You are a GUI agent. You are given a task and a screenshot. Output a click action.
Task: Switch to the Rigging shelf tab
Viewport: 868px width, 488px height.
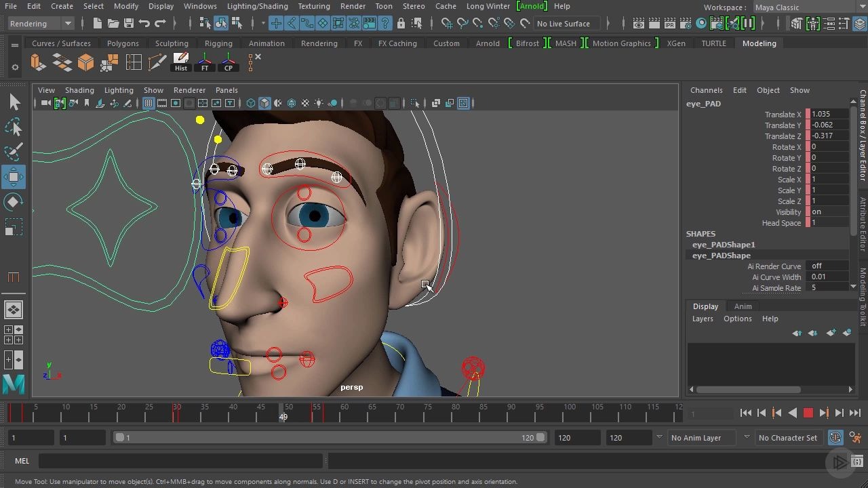(x=218, y=43)
